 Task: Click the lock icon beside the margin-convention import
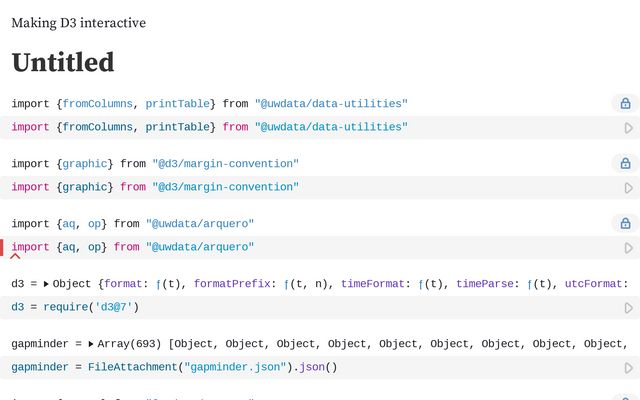coord(625,163)
